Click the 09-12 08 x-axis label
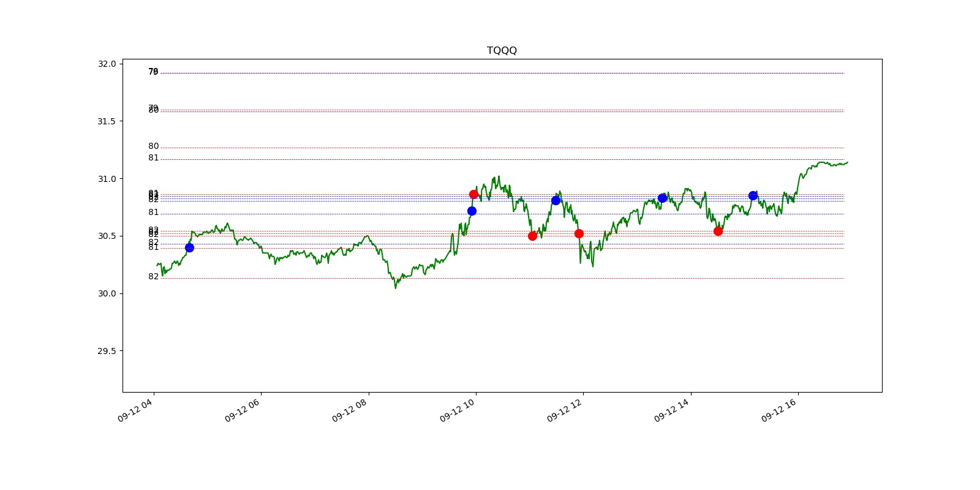This screenshot has width=980, height=490. point(350,410)
